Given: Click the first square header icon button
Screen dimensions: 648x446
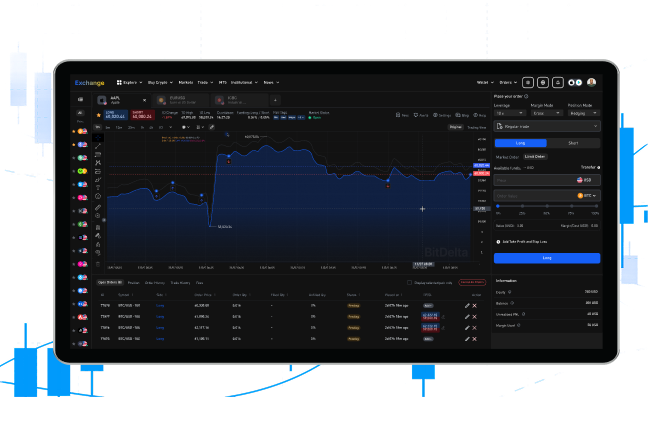Looking at the screenshot, I should click(x=528, y=83).
